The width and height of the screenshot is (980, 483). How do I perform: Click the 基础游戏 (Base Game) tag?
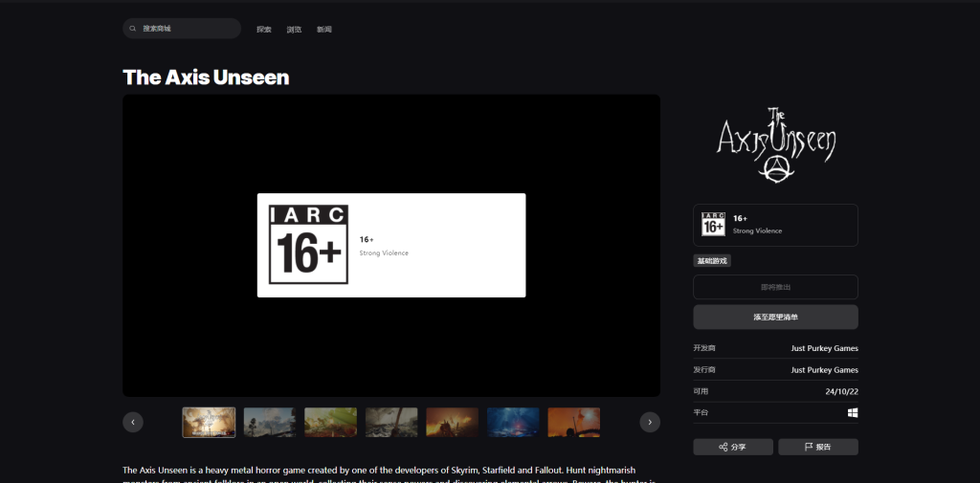coord(712,260)
